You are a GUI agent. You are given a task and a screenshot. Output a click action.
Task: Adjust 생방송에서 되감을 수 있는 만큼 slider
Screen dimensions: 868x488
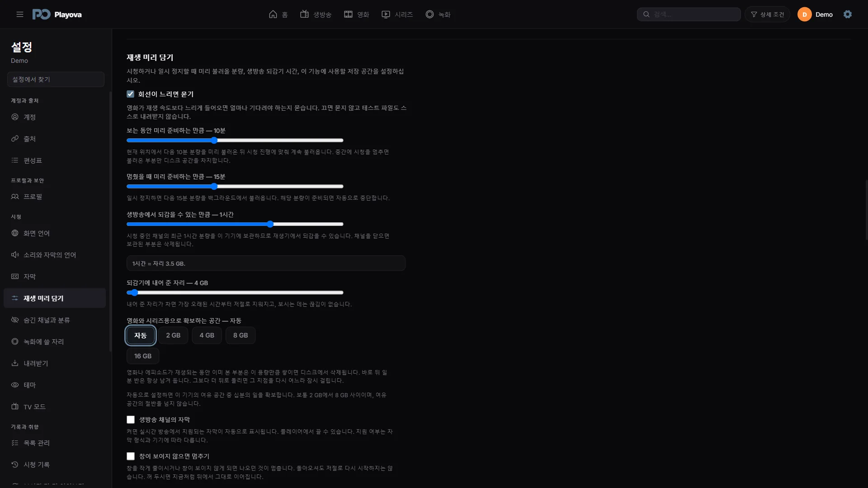[x=235, y=224]
